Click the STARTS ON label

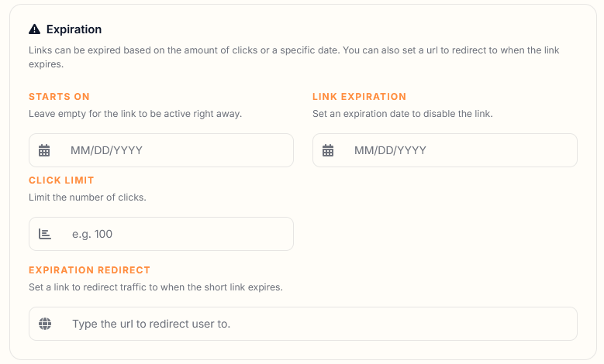(x=59, y=97)
